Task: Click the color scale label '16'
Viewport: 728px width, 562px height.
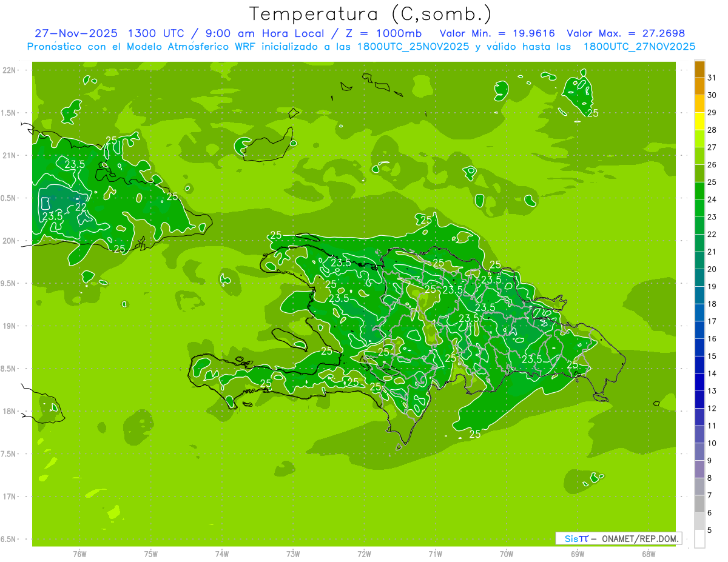Action: coord(712,339)
